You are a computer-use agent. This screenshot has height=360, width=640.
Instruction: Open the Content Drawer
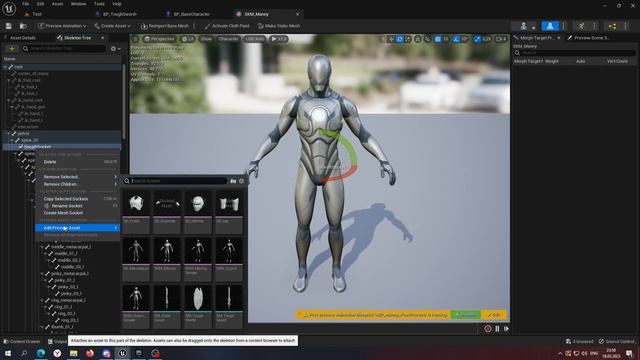22,341
